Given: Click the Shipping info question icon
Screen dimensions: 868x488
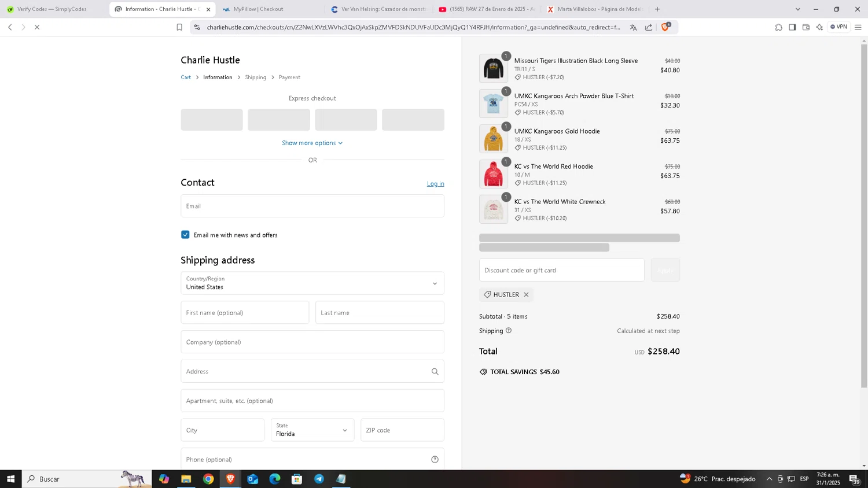Looking at the screenshot, I should [x=509, y=331].
